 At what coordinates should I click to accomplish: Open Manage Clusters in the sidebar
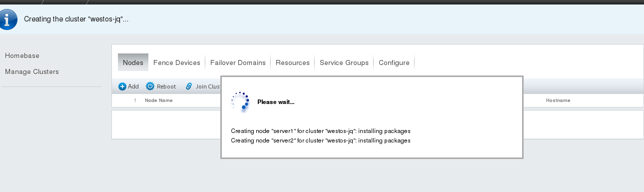(x=32, y=71)
